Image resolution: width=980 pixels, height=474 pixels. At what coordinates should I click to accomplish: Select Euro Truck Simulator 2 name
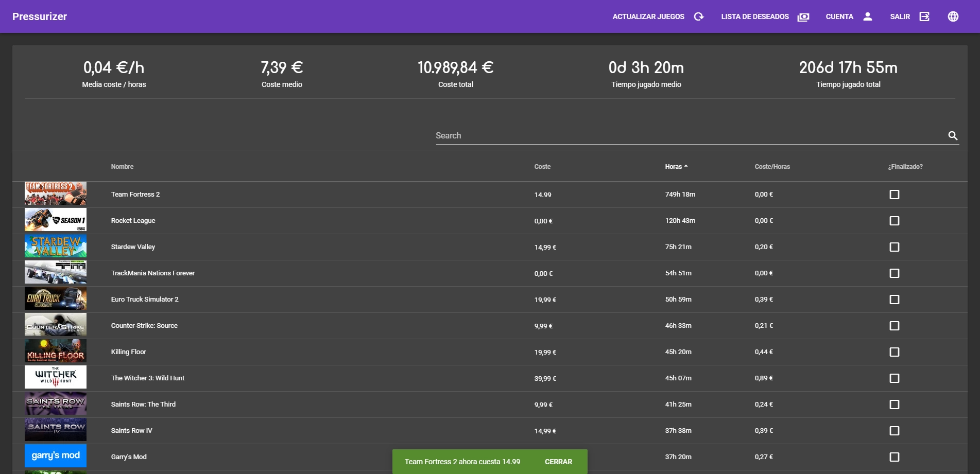pyautogui.click(x=145, y=300)
